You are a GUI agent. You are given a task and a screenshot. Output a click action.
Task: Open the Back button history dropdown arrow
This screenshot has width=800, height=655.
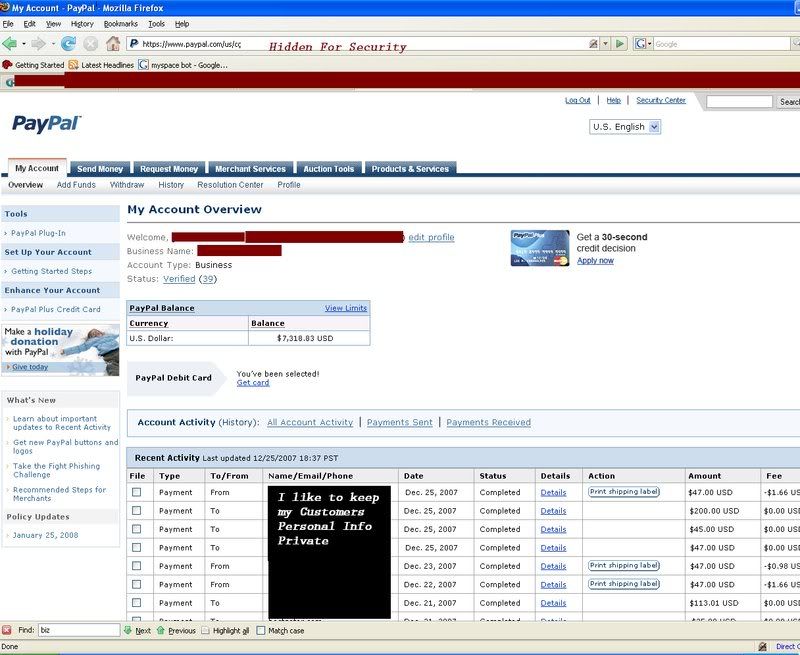[x=23, y=44]
